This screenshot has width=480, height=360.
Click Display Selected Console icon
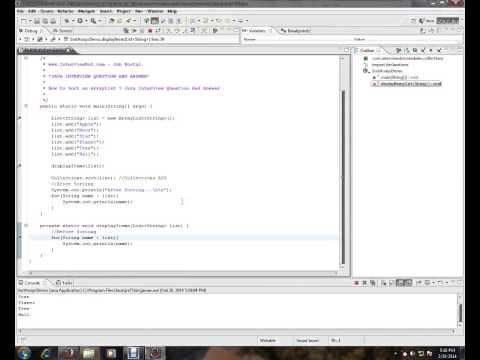click(427, 283)
